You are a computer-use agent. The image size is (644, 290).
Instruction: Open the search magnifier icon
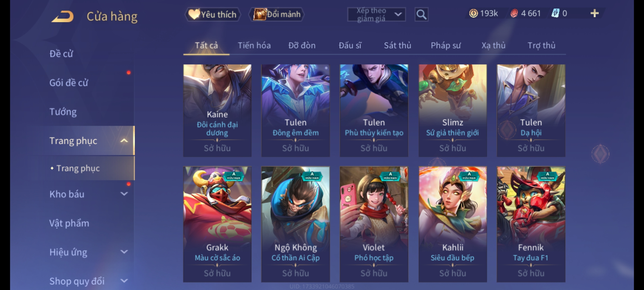pyautogui.click(x=421, y=15)
